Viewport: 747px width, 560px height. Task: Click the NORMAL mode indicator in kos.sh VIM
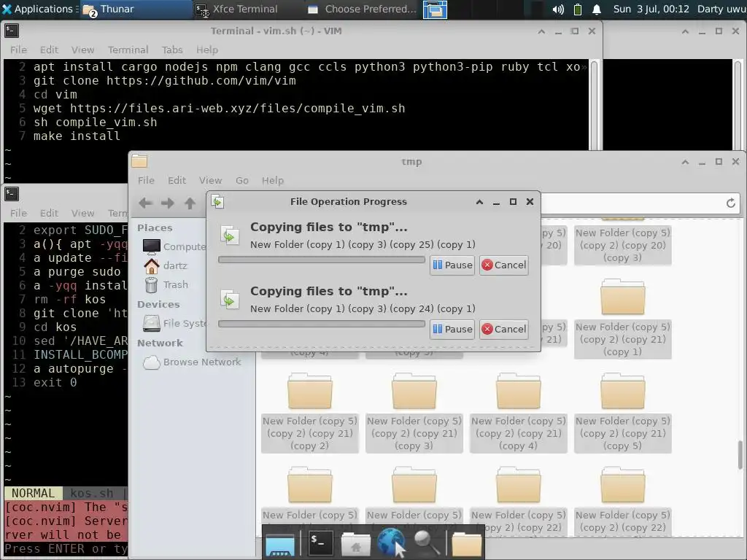click(34, 493)
